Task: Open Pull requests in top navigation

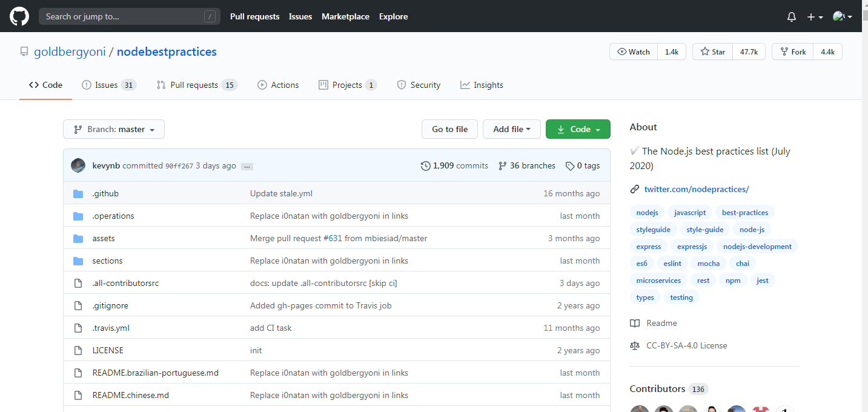Action: pyautogui.click(x=254, y=16)
